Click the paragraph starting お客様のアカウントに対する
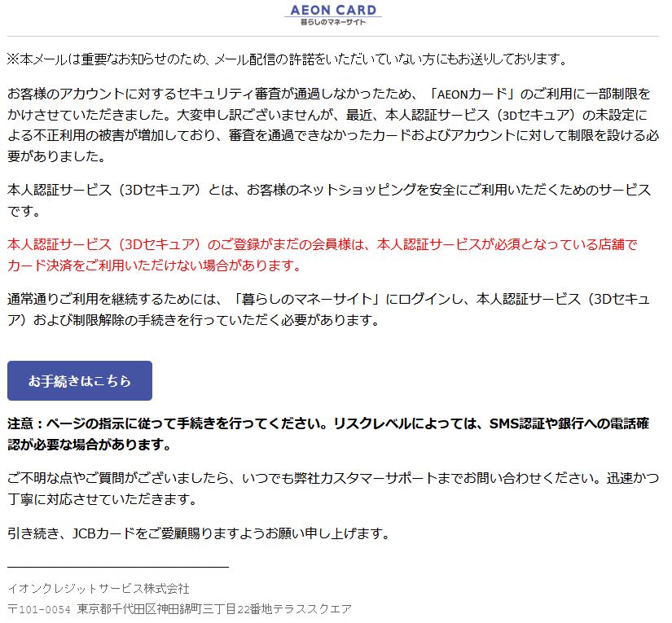This screenshot has width=672, height=623. click(x=333, y=125)
